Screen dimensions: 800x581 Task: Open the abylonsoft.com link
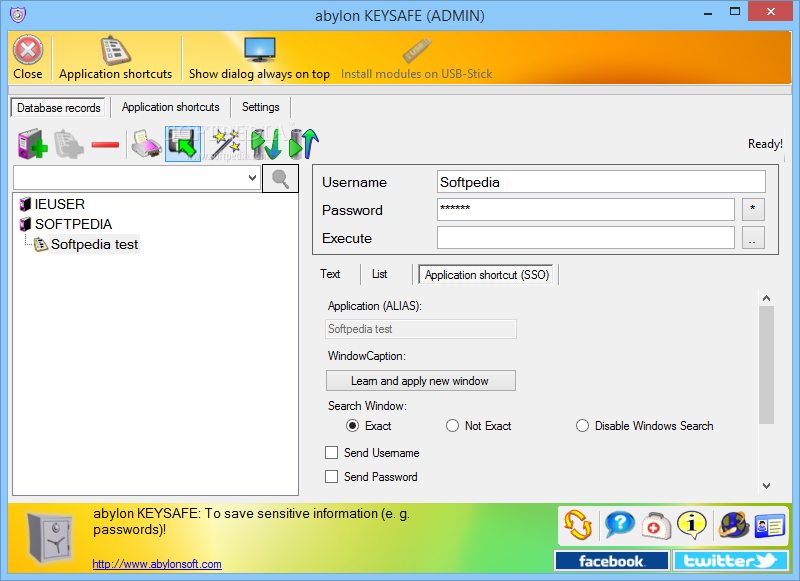click(x=157, y=564)
